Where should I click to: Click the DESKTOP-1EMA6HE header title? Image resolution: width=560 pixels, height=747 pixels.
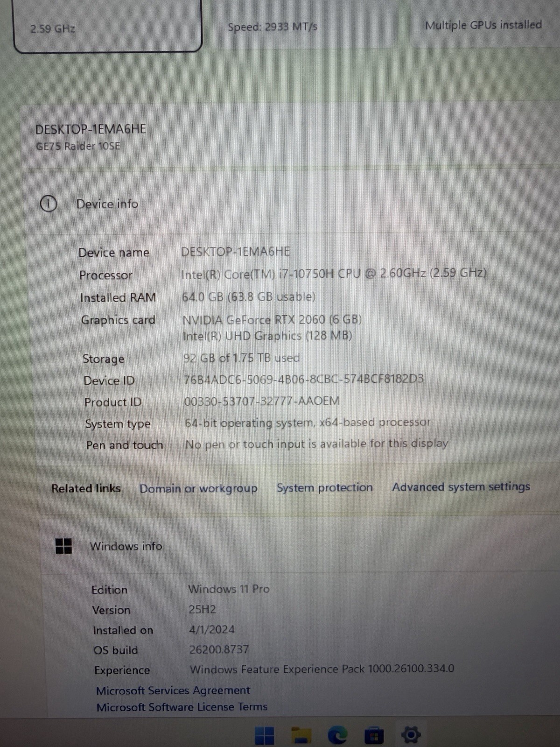(91, 129)
